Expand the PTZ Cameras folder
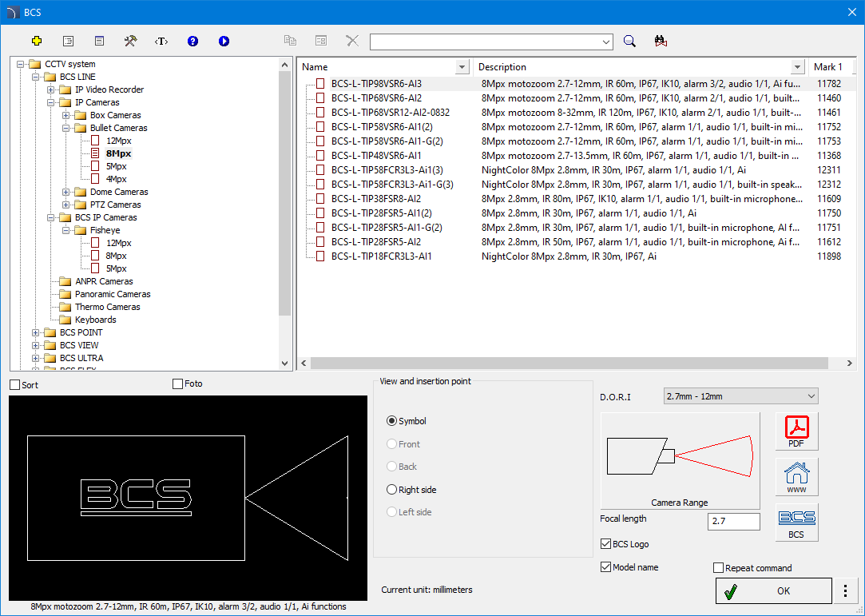 [65, 205]
